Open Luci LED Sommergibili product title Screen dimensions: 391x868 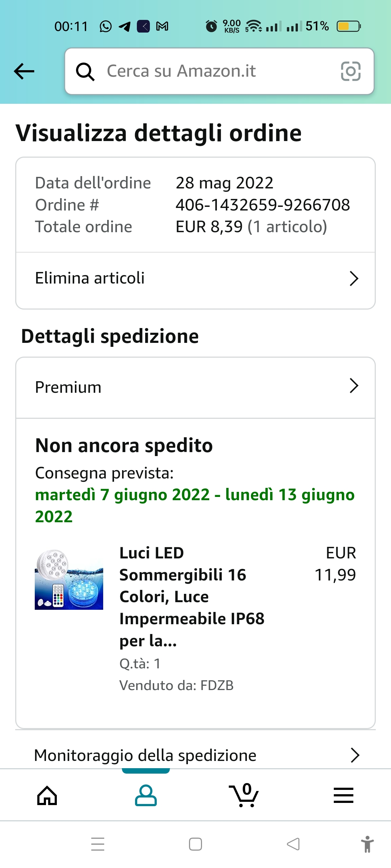pos(192,597)
